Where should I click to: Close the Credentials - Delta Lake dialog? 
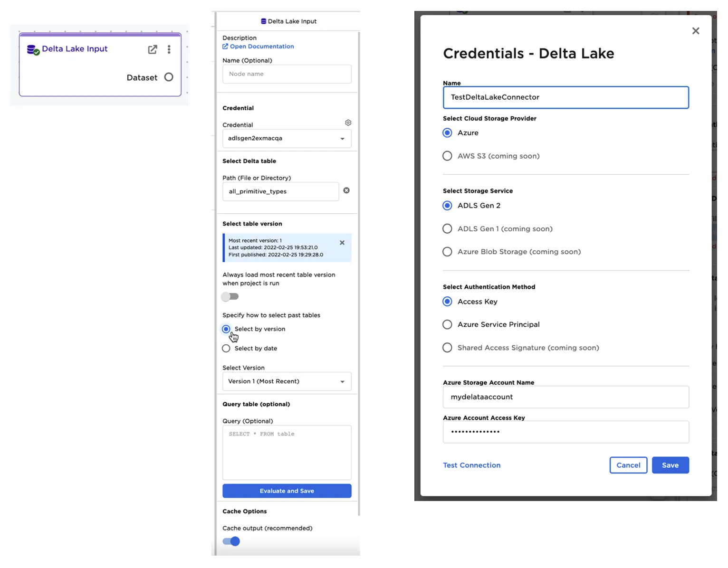(696, 31)
